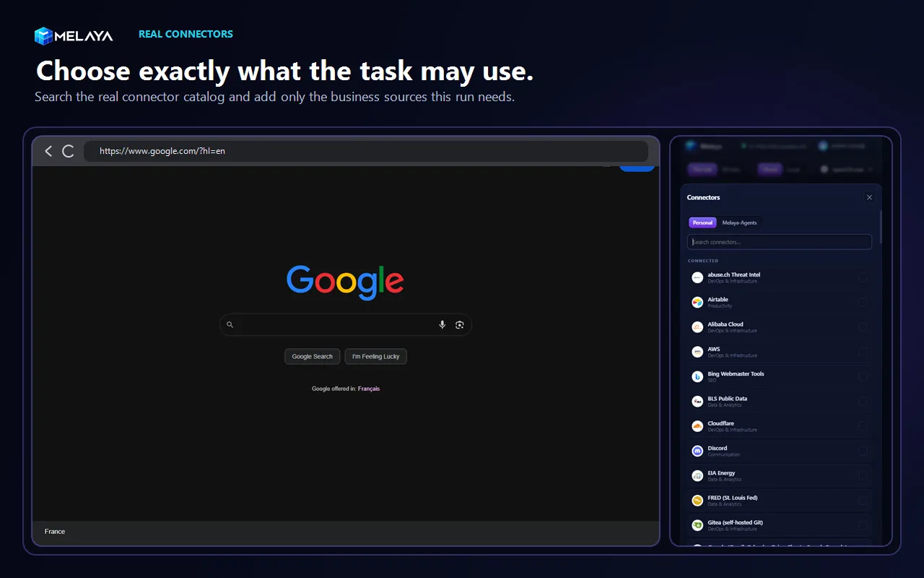Reload the page with the refresh icon
This screenshot has width=924, height=578.
click(68, 151)
